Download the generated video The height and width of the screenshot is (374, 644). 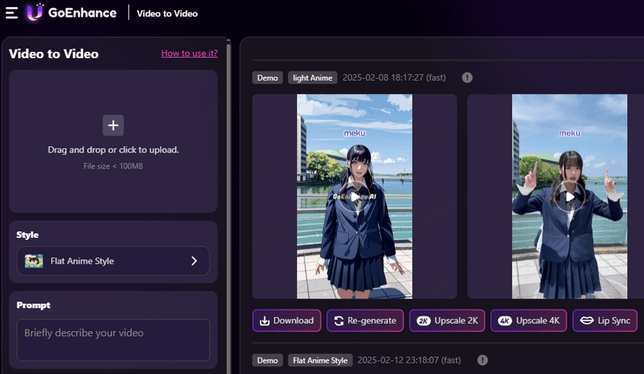tap(287, 321)
